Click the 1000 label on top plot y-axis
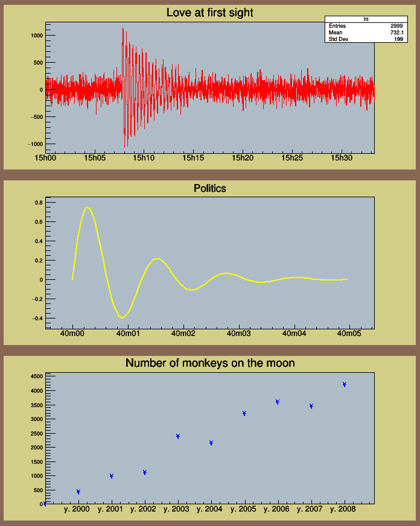 37,36
